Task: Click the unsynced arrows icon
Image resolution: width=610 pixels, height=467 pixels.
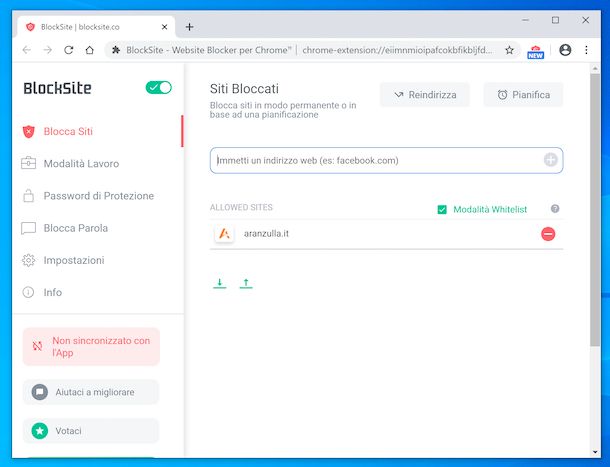Action: pos(37,346)
